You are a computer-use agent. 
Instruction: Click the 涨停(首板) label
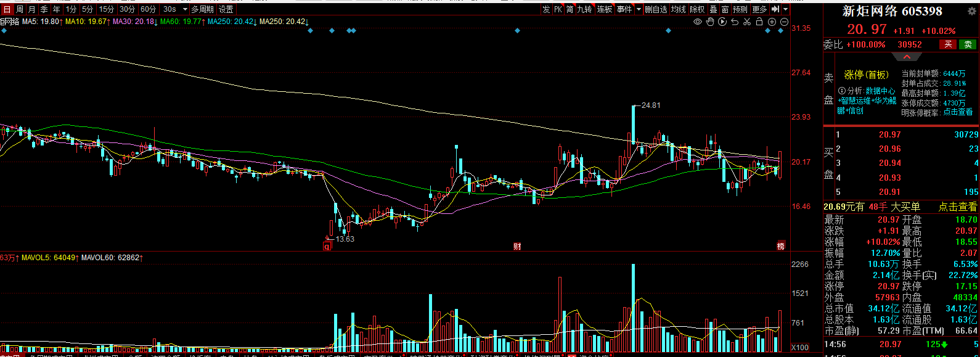(867, 75)
